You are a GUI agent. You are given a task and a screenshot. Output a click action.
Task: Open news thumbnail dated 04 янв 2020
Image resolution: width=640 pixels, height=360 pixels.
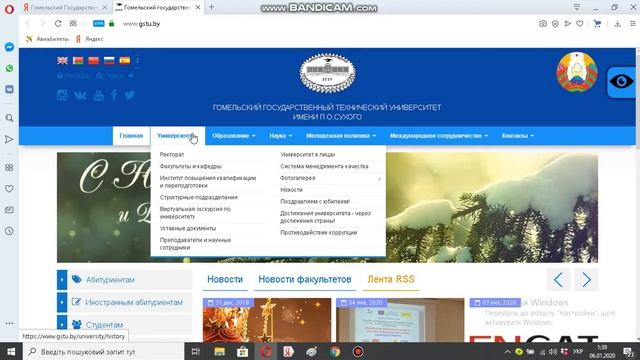point(400,320)
